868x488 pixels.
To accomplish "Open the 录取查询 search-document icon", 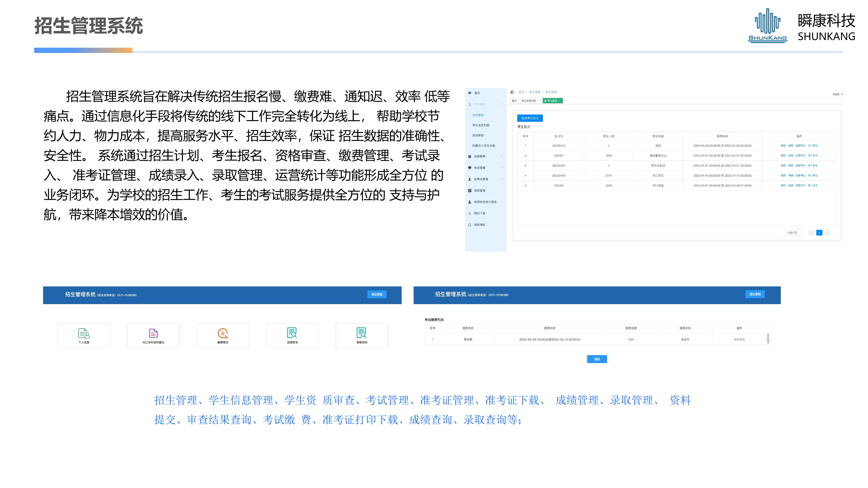I will tap(362, 333).
